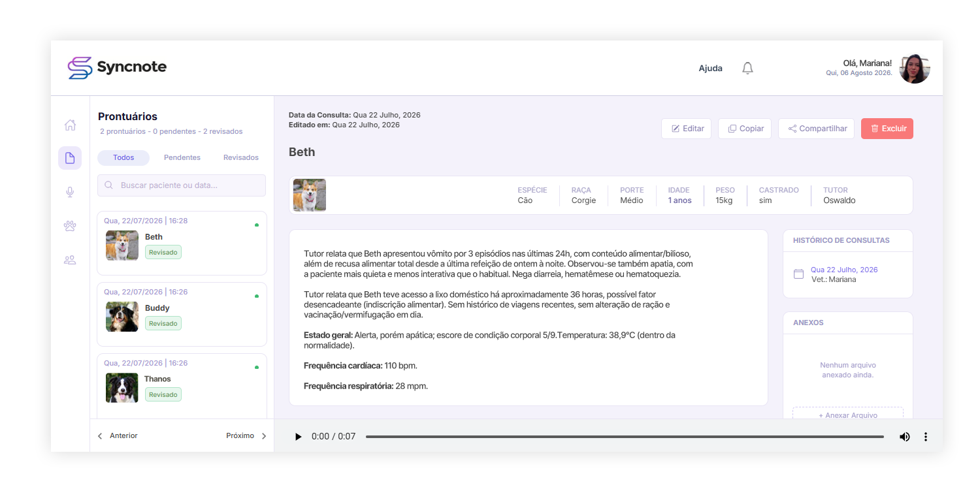The width and height of the screenshot is (980, 489).
Task: Open audio player more options menu
Action: tap(926, 437)
